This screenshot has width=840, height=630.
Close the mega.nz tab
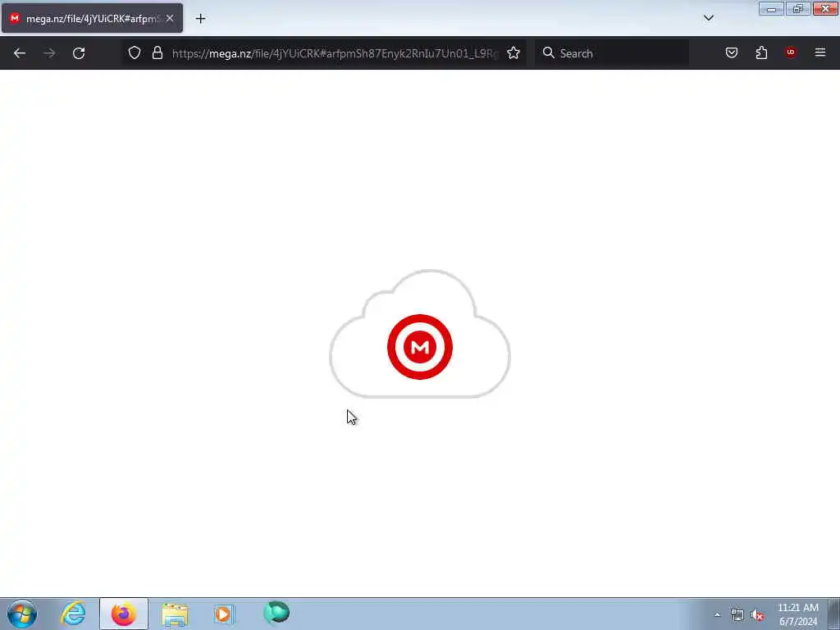[170, 18]
